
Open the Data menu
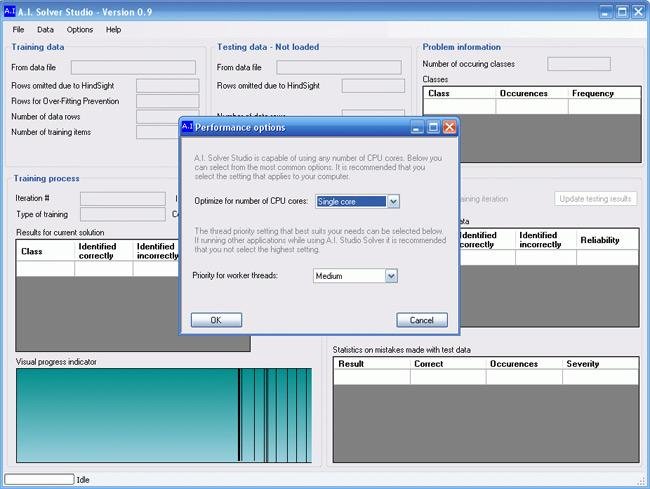[45, 29]
